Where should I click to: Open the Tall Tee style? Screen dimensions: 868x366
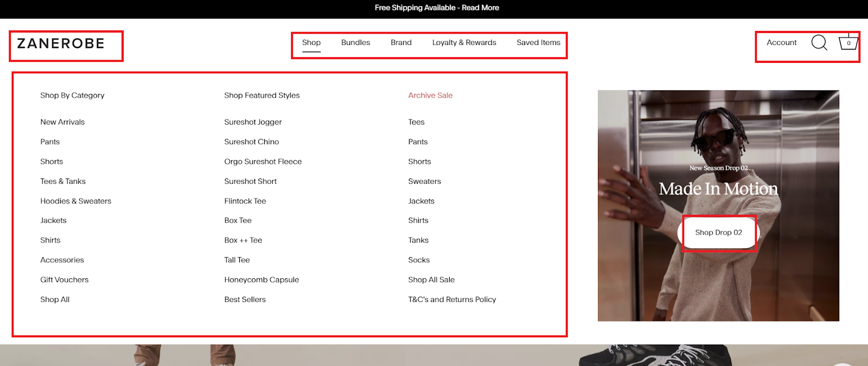[237, 260]
